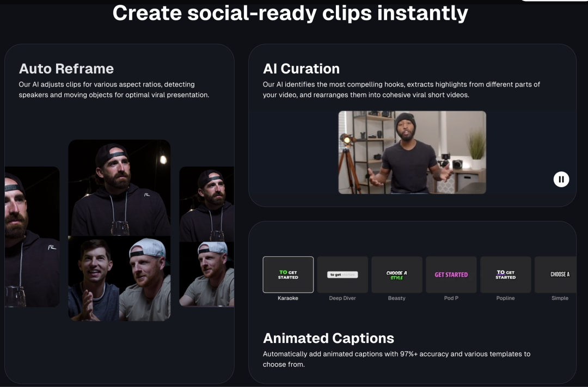The image size is (588, 387).
Task: Pick the Beasty caption template
Action: click(397, 275)
